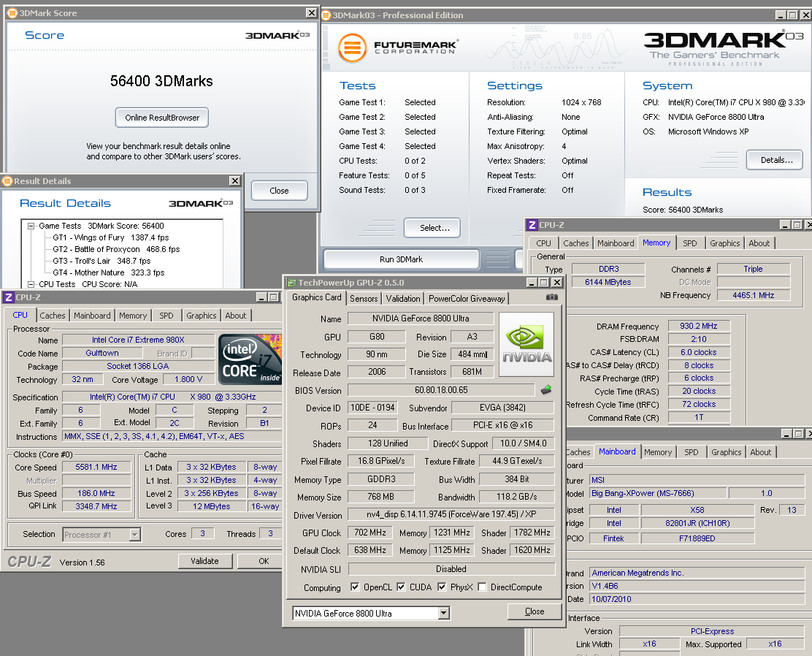Click the CAS# Latency 6.0 clocks value

[699, 352]
